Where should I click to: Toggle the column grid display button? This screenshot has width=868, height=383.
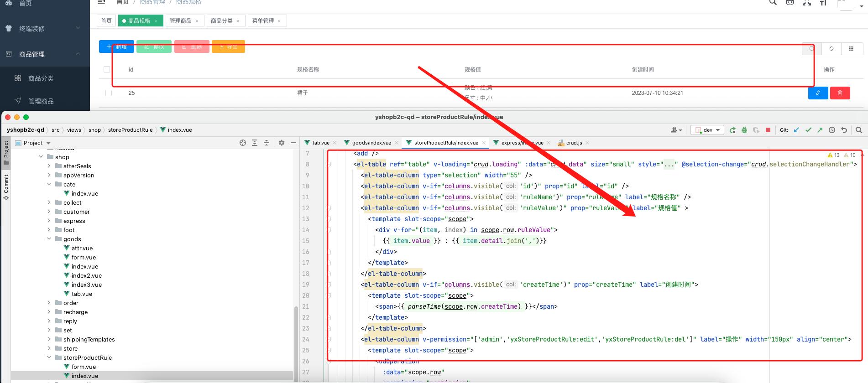(x=851, y=49)
